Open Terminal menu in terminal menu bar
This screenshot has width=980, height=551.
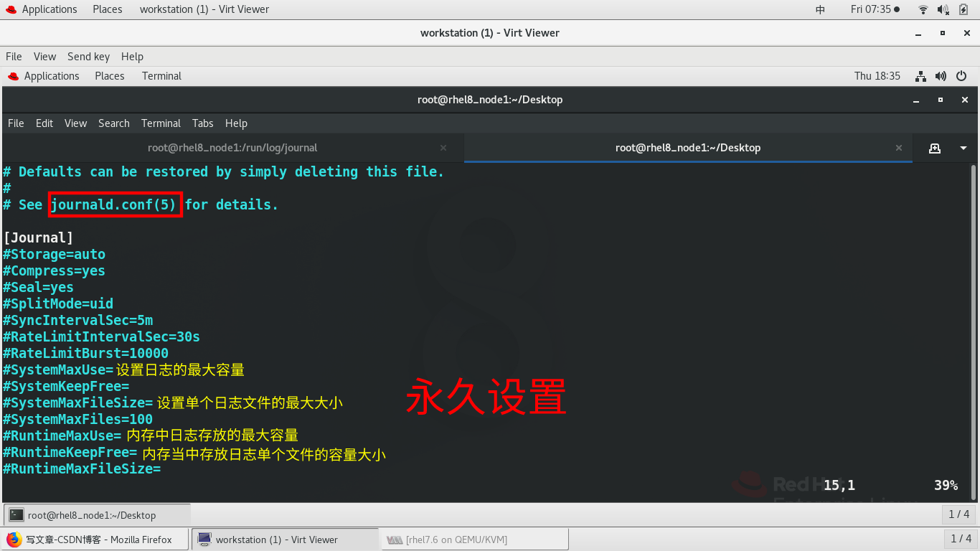tap(161, 123)
